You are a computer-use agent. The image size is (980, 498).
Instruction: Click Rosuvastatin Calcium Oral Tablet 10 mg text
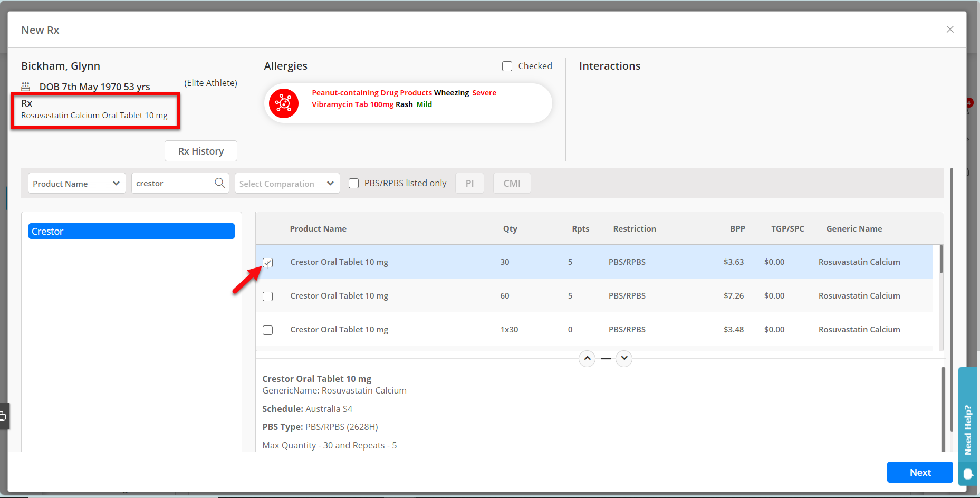tap(94, 115)
